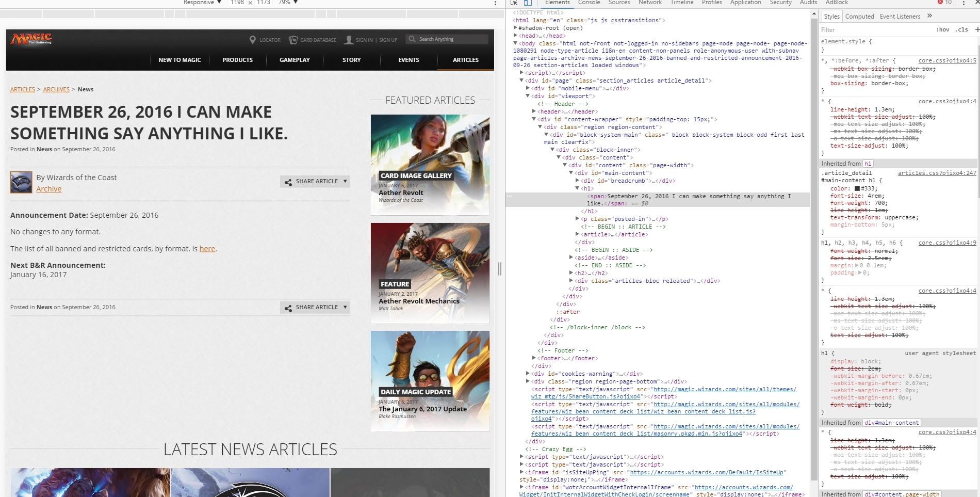Click the #333 color swatch
The image size is (980, 497).
857,188
